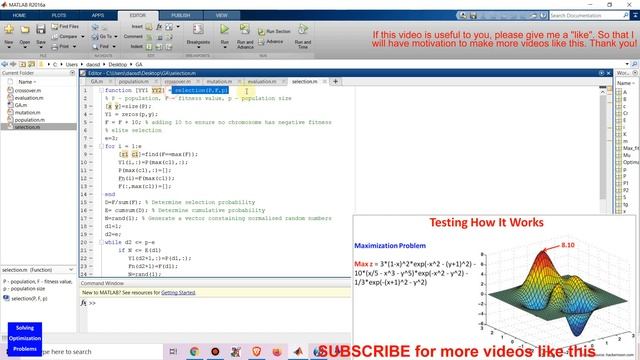Screen dimensions: 640x360
Task: Click the fx insert function icon
Action: (x=159, y=27)
